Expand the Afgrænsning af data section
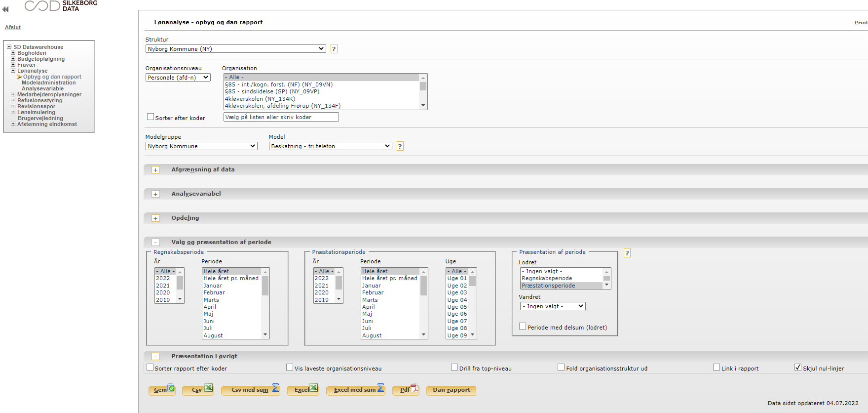868x413 pixels. [x=155, y=170]
